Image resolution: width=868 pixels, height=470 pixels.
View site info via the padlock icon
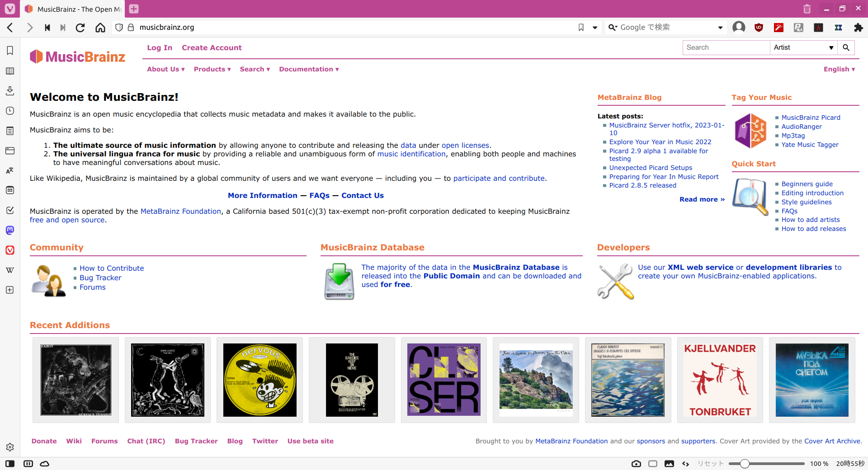tap(131, 28)
